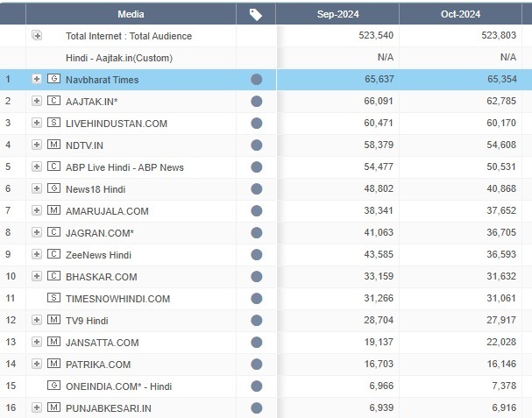This screenshot has height=418, width=532.
Task: Click the M type icon beside NDTV.IN
Action: [x=53, y=145]
